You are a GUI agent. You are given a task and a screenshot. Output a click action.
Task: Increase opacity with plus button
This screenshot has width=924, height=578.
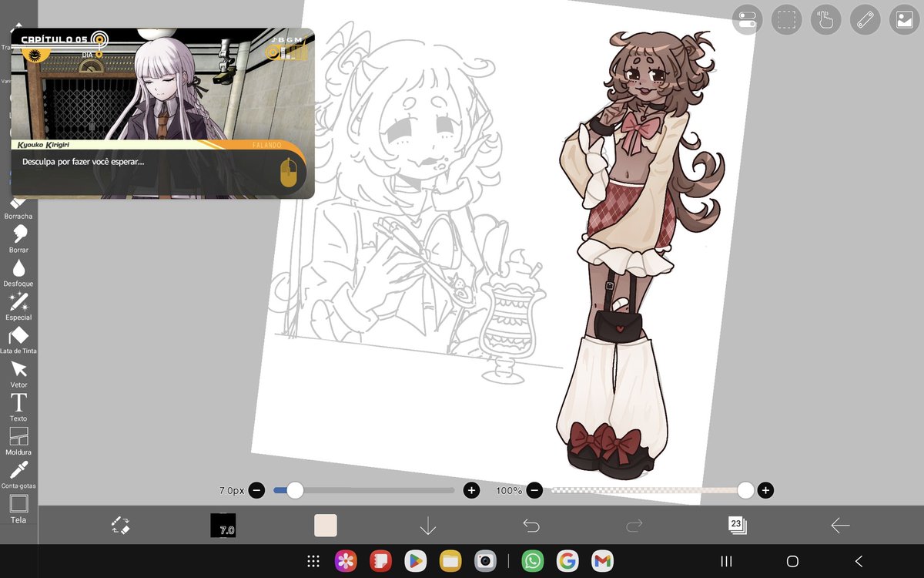(765, 490)
